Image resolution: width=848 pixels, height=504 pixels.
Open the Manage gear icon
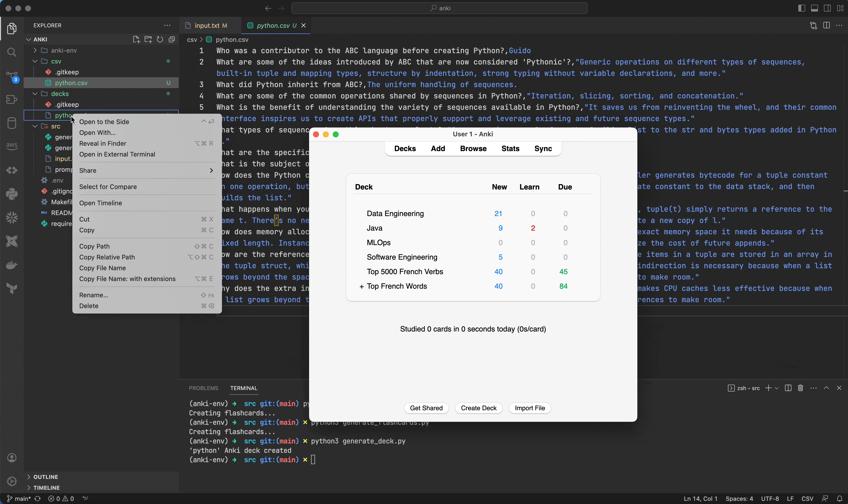[12, 481]
